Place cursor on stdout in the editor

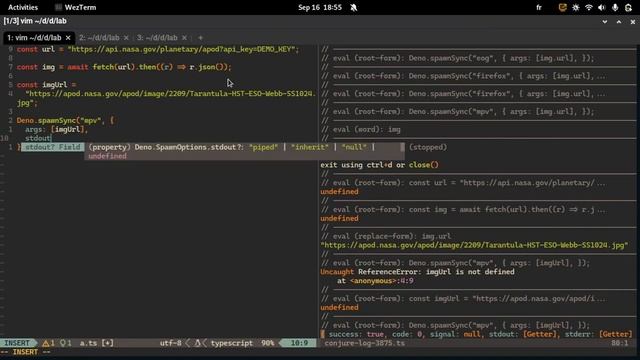38,138
